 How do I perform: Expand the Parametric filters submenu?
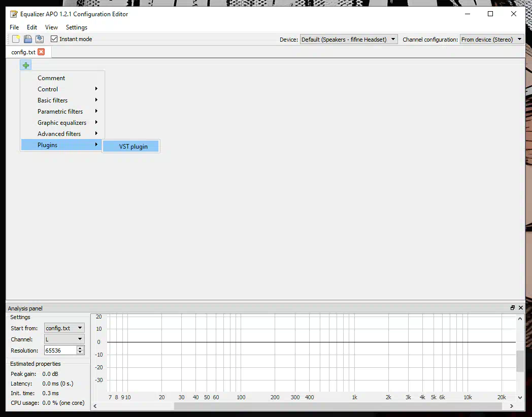[62, 112]
